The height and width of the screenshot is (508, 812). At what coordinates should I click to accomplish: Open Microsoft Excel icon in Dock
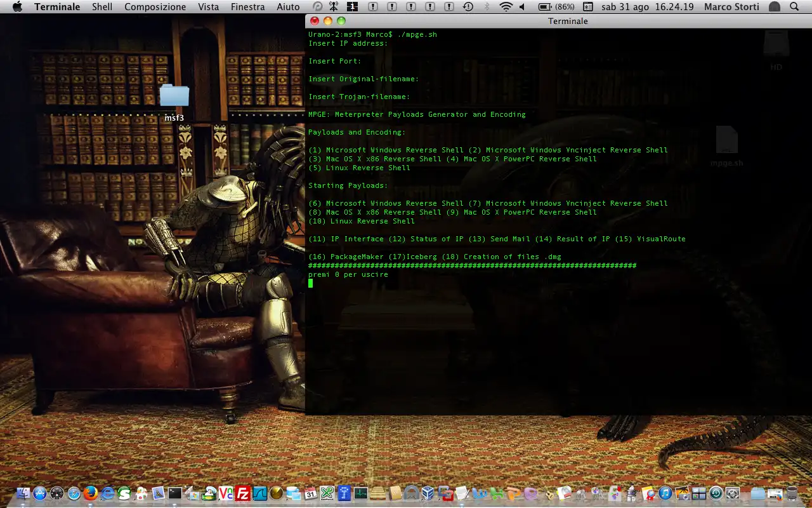[497, 493]
